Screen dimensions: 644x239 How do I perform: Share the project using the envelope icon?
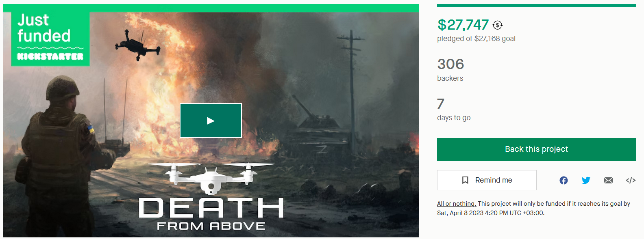coord(608,180)
